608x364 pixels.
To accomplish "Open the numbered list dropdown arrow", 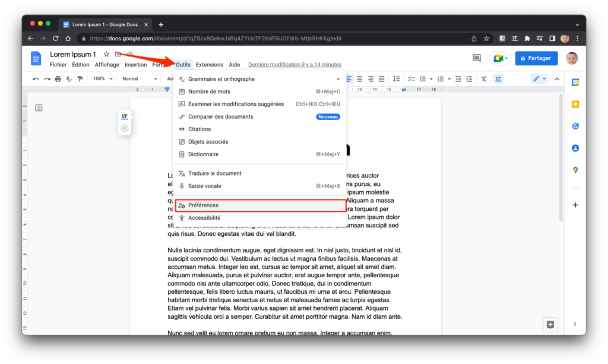I will (x=449, y=79).
